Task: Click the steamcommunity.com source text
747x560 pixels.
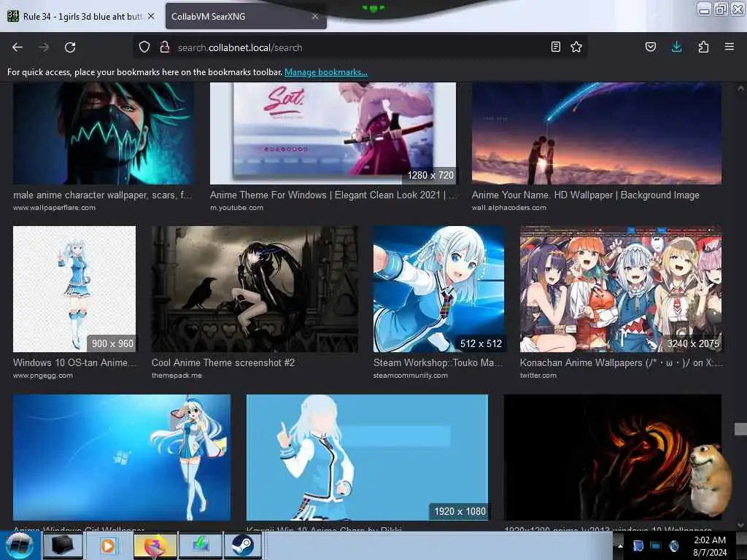Action: 410,376
